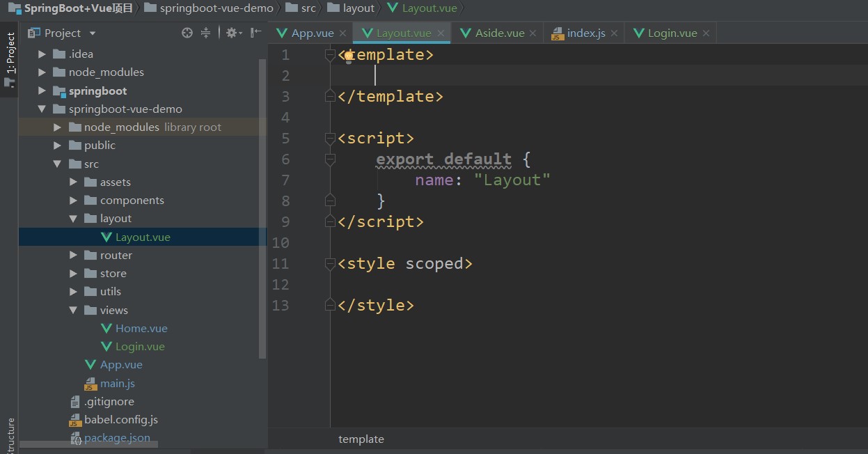Click the "Layout" string on line 7
Screen dimensions: 868x454
point(512,180)
